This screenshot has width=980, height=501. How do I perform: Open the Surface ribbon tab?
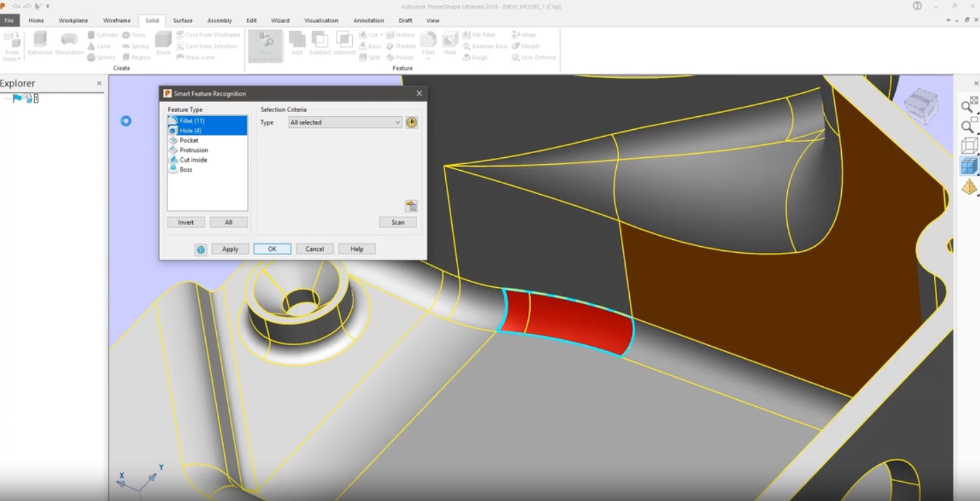[183, 21]
